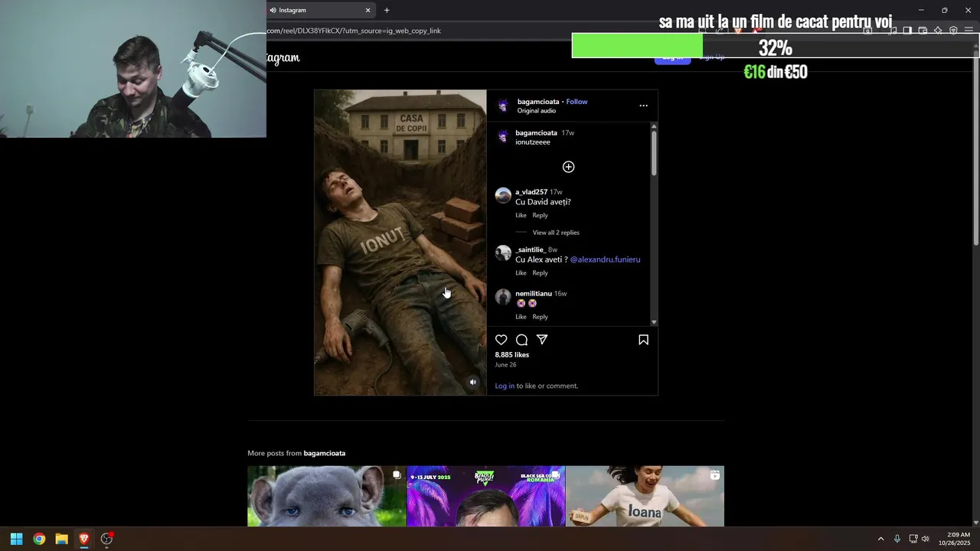Screen dimensions: 980x551
Task: Open a new browser tab
Action: (x=387, y=10)
